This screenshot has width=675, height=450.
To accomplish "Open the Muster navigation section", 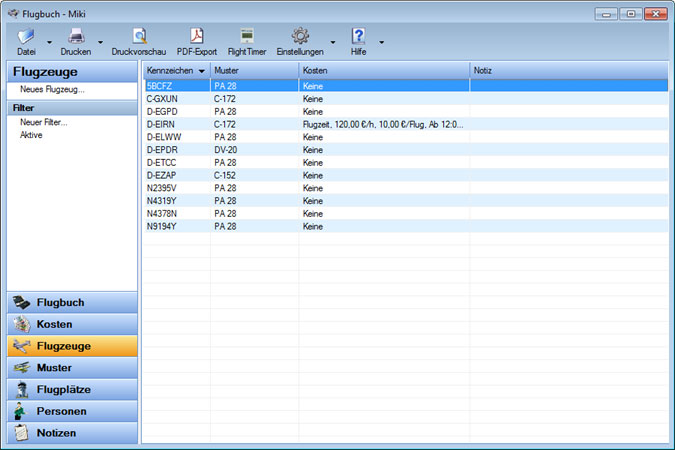I will click(x=72, y=368).
